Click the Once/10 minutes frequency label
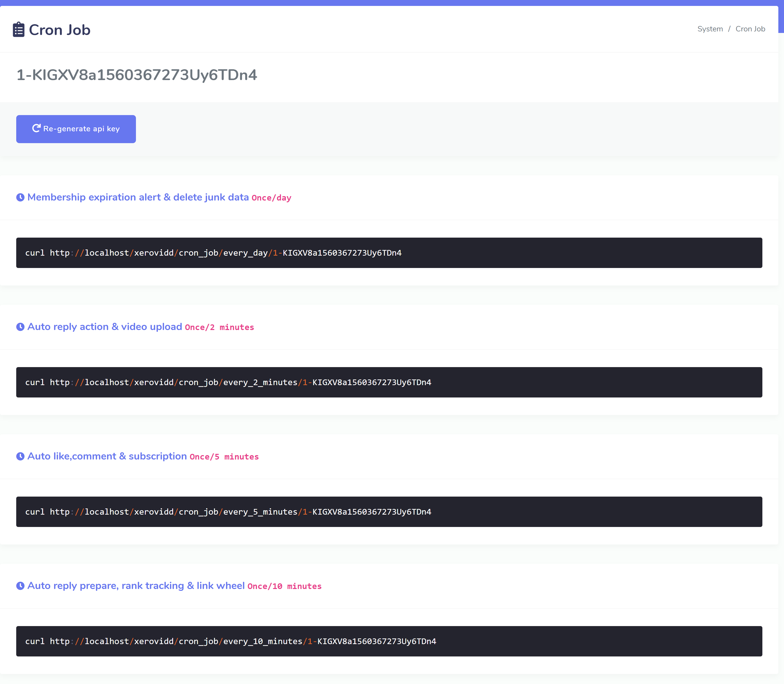The width and height of the screenshot is (784, 684). (x=284, y=586)
